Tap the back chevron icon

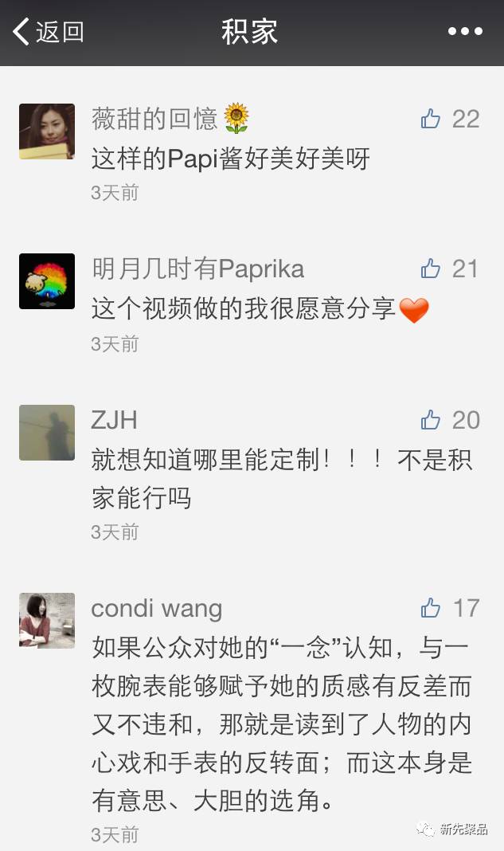click(x=21, y=32)
